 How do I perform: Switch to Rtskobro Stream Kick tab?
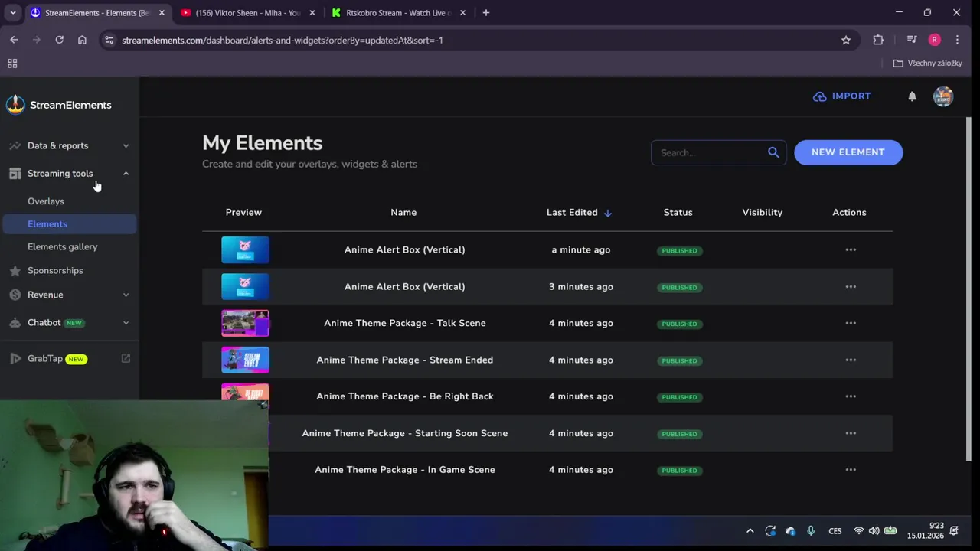398,13
